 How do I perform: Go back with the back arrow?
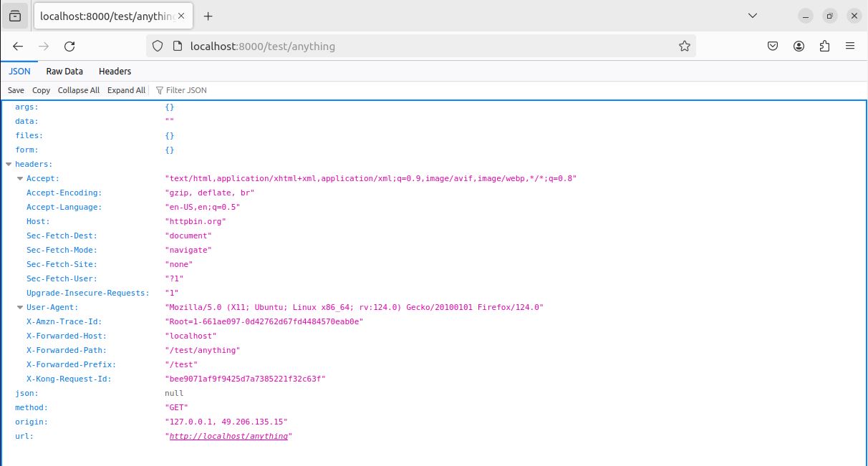pyautogui.click(x=18, y=46)
